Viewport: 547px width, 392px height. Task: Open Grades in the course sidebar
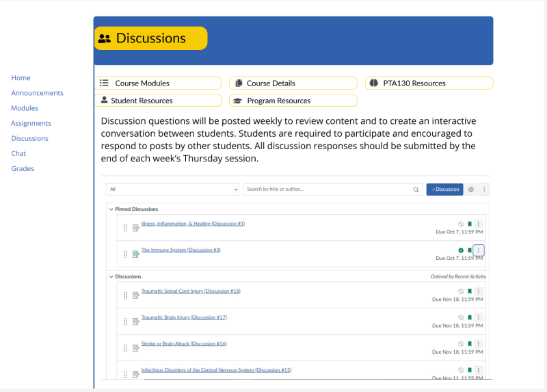[23, 168]
